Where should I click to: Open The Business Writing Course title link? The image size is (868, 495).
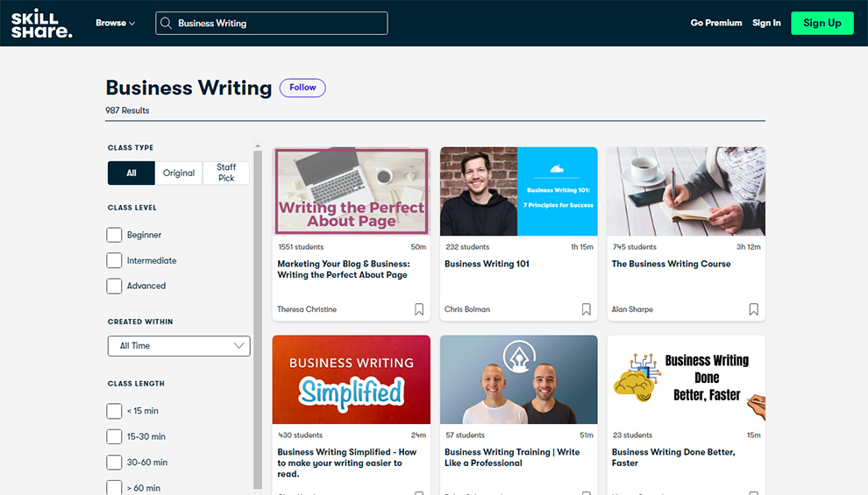pos(671,264)
